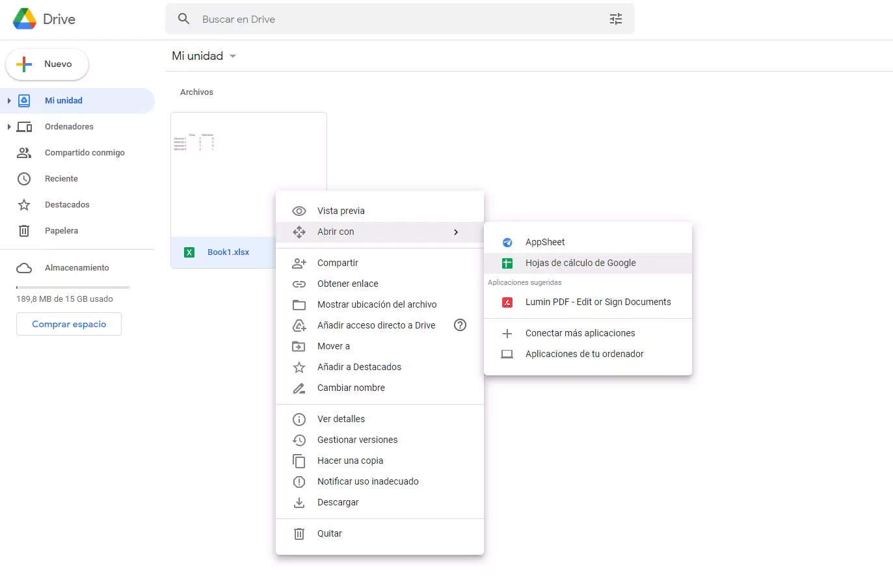This screenshot has width=893, height=588.
Task: Open the AppSheet app option
Action: coord(544,242)
